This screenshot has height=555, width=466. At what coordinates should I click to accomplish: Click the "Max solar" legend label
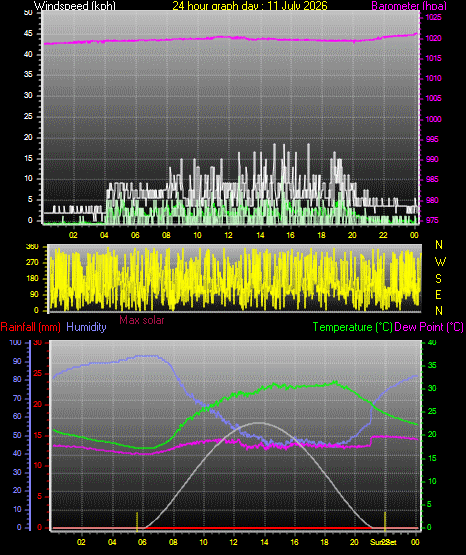pos(142,320)
